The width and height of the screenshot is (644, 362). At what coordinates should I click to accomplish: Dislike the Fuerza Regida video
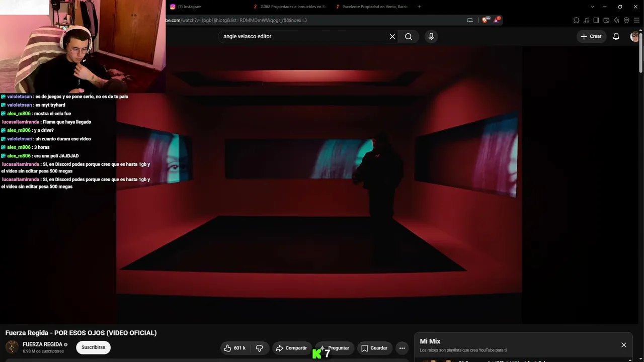click(x=260, y=348)
